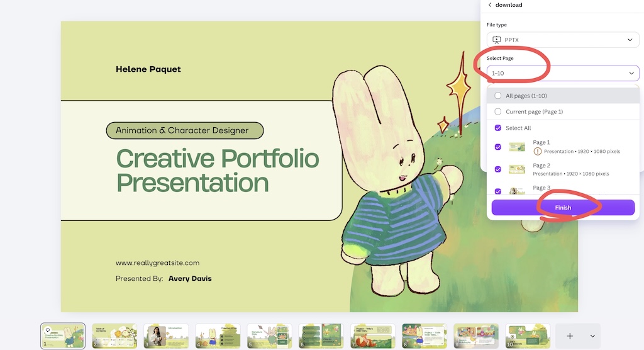
Task: Select the Page 1 list entry
Action: [x=563, y=147]
